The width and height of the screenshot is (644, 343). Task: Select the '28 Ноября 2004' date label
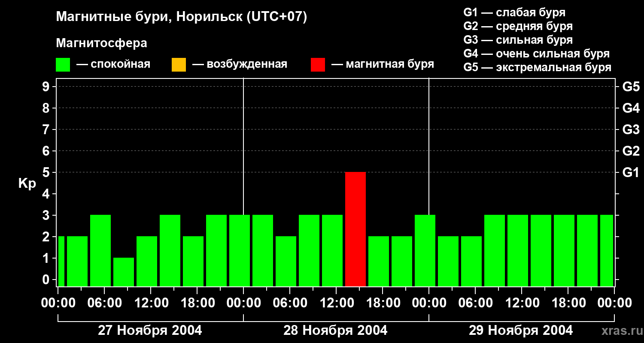pyautogui.click(x=335, y=331)
